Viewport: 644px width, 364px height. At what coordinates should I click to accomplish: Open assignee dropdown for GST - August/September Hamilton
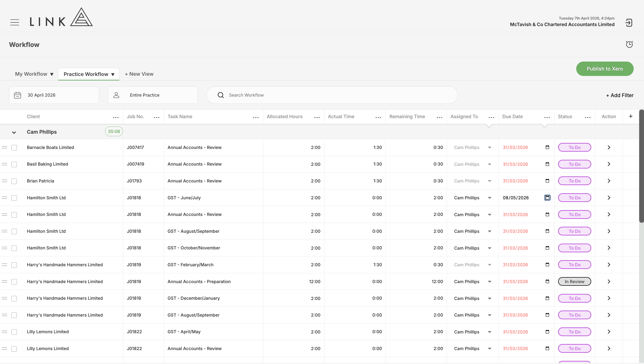click(x=489, y=231)
